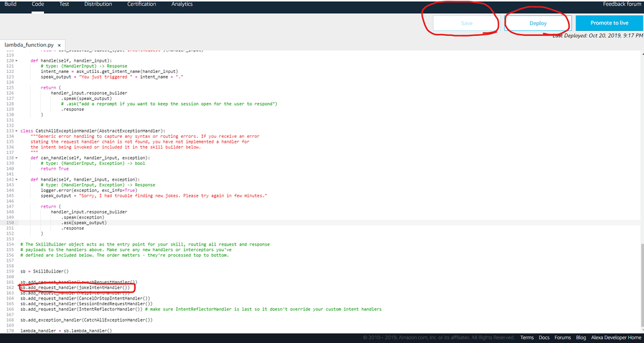Open the Feedback forum link

(623, 4)
